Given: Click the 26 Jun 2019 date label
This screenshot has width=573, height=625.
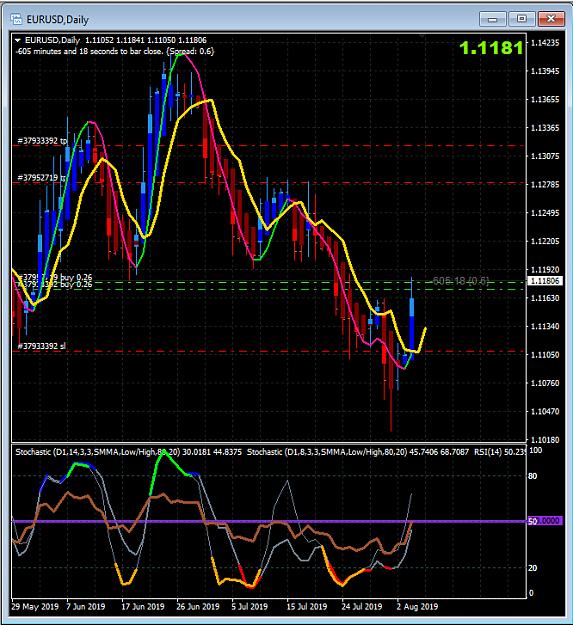Looking at the screenshot, I should click(198, 607).
